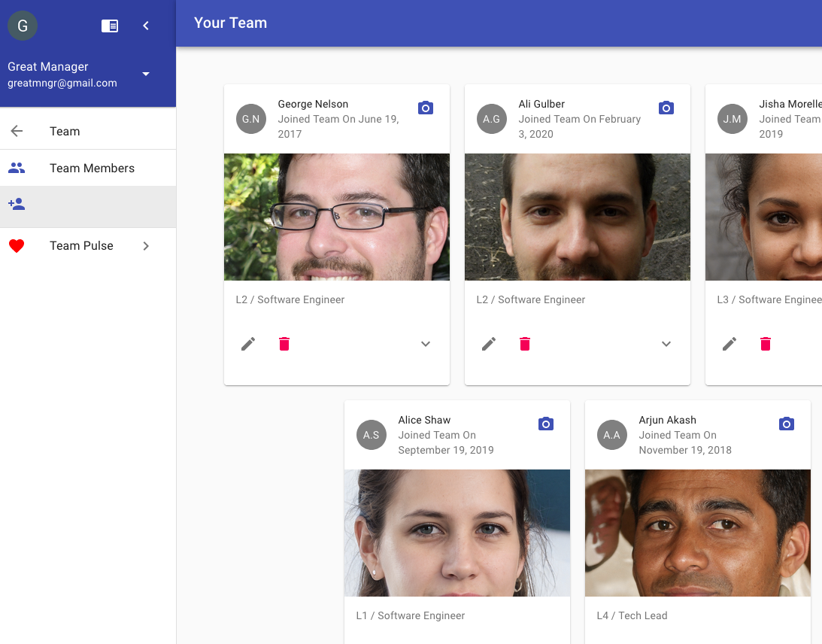Click the add team member icon
Image resolution: width=822 pixels, height=644 pixels.
tap(17, 204)
